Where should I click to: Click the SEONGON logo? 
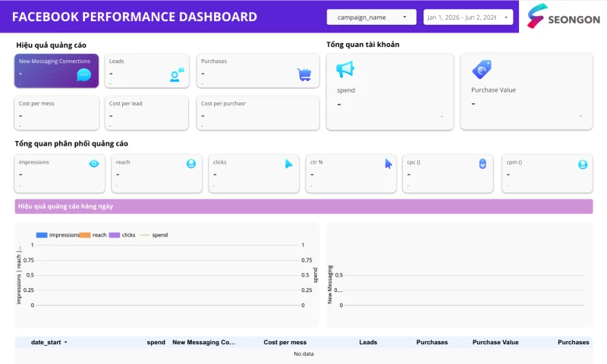[563, 16]
